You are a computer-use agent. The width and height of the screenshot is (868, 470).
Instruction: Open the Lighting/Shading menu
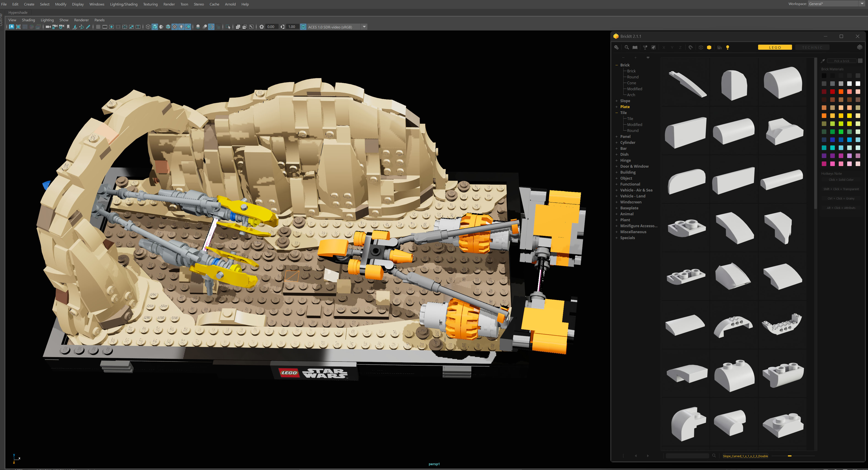pyautogui.click(x=124, y=4)
